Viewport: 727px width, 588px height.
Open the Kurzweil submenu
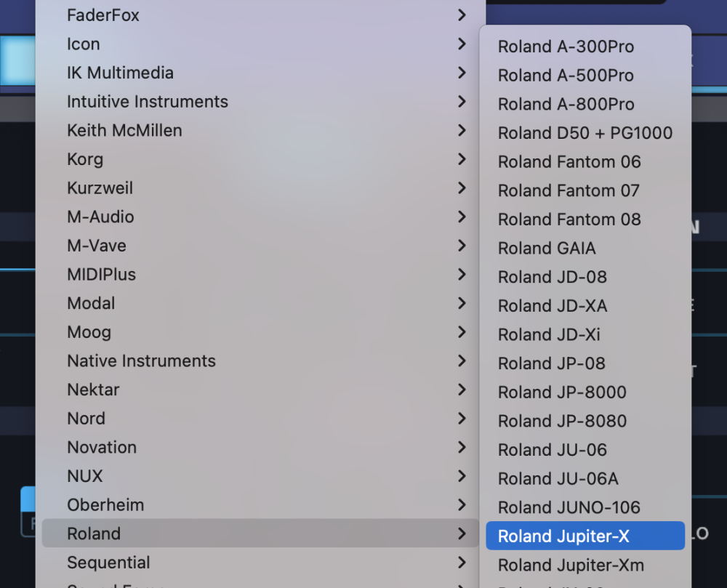260,188
